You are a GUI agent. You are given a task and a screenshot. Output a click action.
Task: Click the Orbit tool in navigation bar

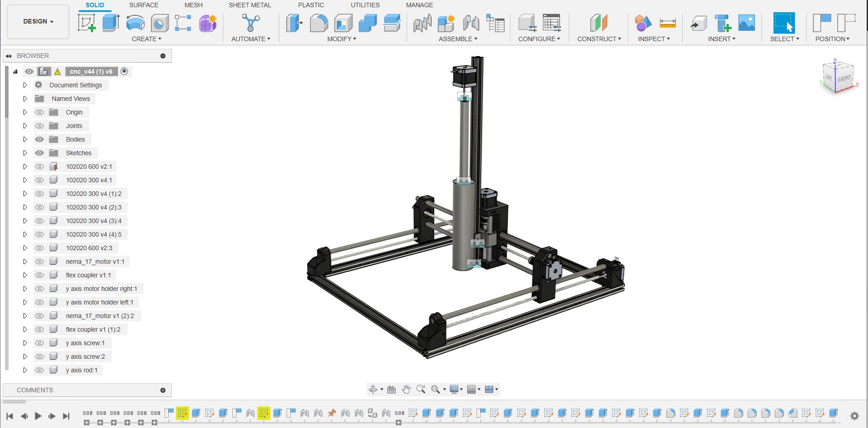[373, 389]
